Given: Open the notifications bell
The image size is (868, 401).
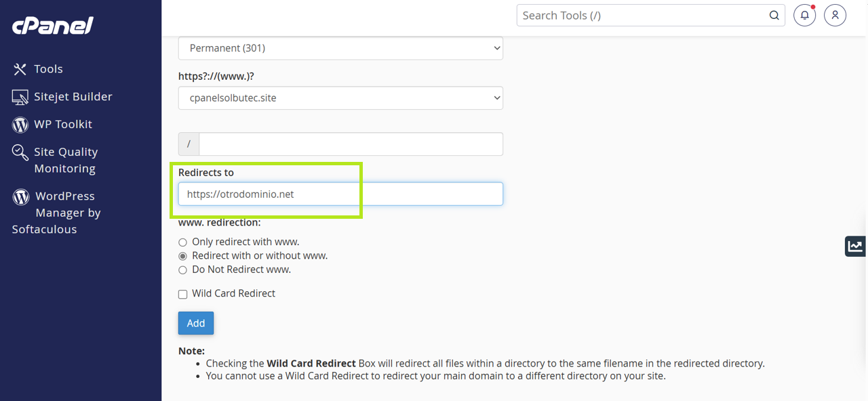Looking at the screenshot, I should pyautogui.click(x=804, y=16).
